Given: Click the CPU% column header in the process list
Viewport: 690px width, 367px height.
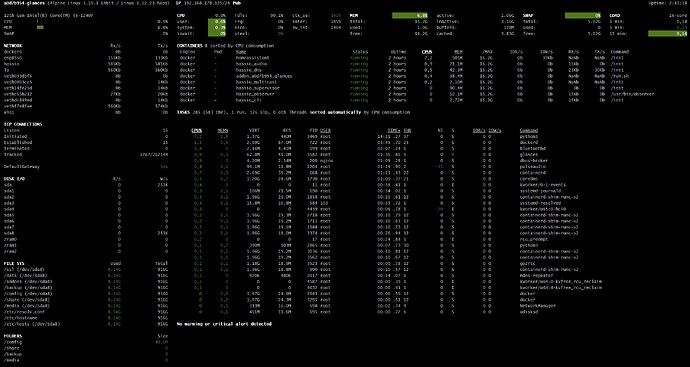Looking at the screenshot, I should [197, 130].
